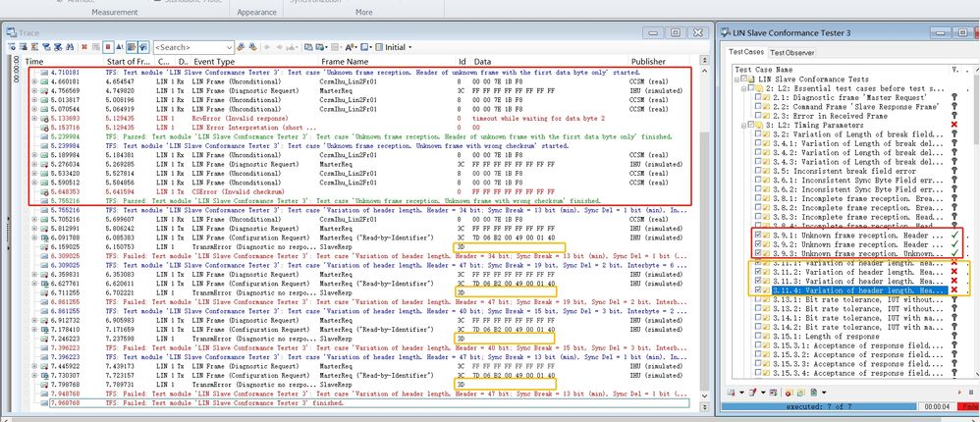Toggle the delta time 'Δt' icon in Trace toolbar
Image resolution: width=980 pixels, height=422 pixels.
(x=120, y=47)
